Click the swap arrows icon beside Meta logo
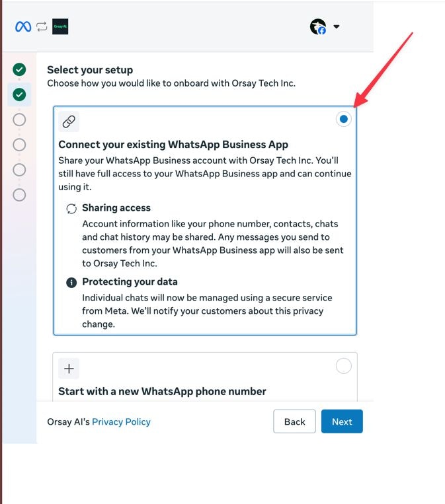Viewport: 445px width, 504px height. pos(42,26)
